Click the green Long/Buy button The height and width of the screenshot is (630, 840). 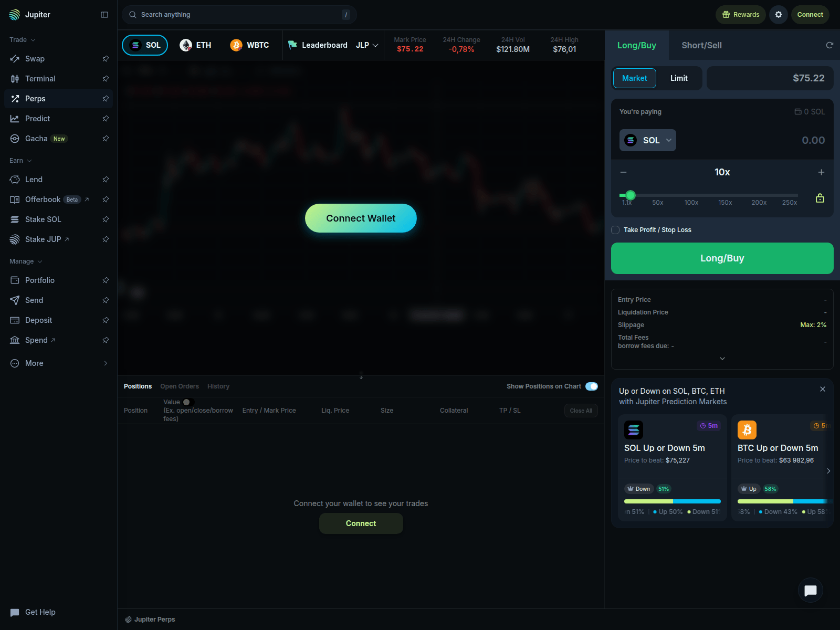click(x=722, y=258)
